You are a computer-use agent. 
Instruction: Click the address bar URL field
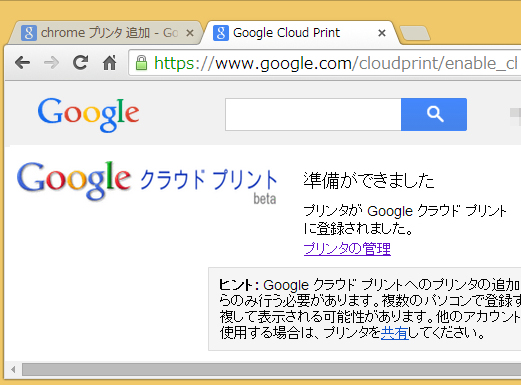click(325, 63)
